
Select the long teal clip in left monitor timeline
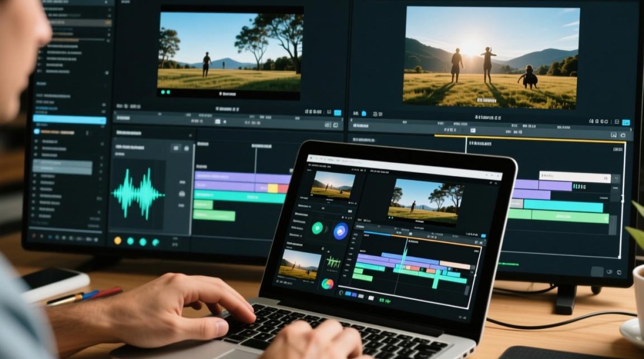[239, 196]
